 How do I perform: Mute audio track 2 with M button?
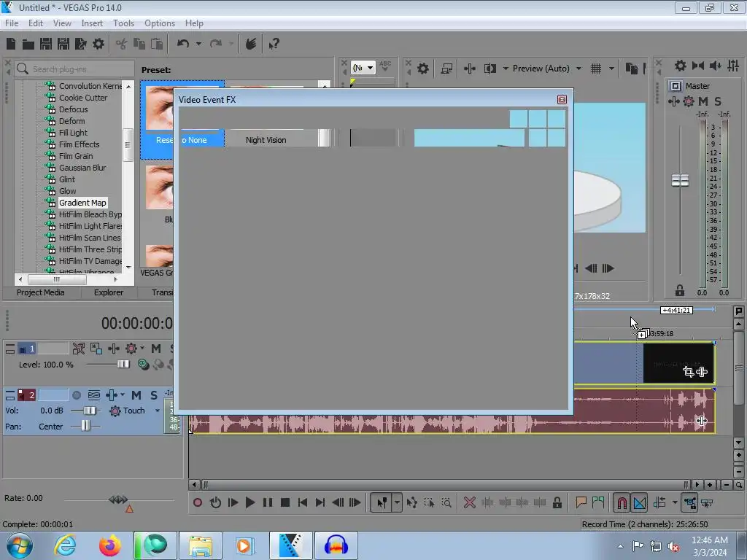click(x=136, y=395)
